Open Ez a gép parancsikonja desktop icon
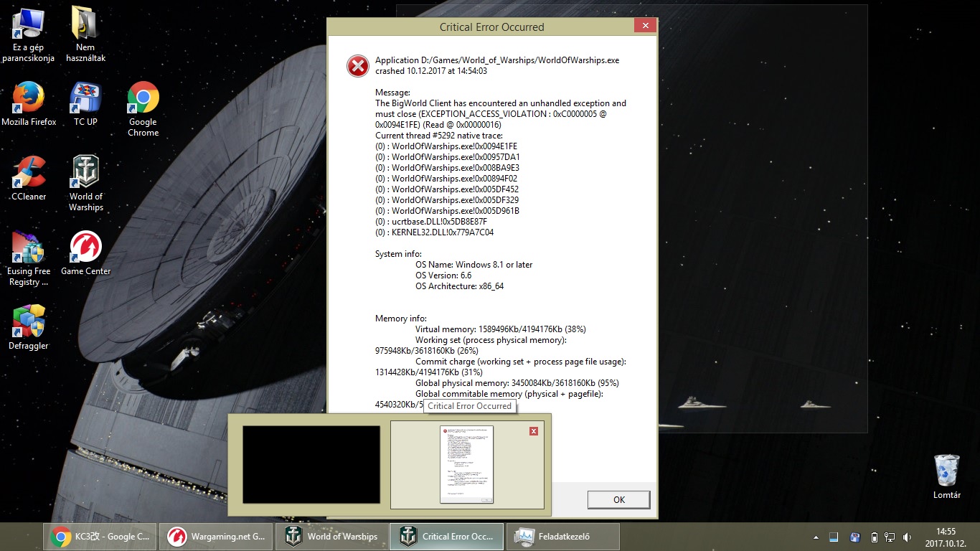 29,35
